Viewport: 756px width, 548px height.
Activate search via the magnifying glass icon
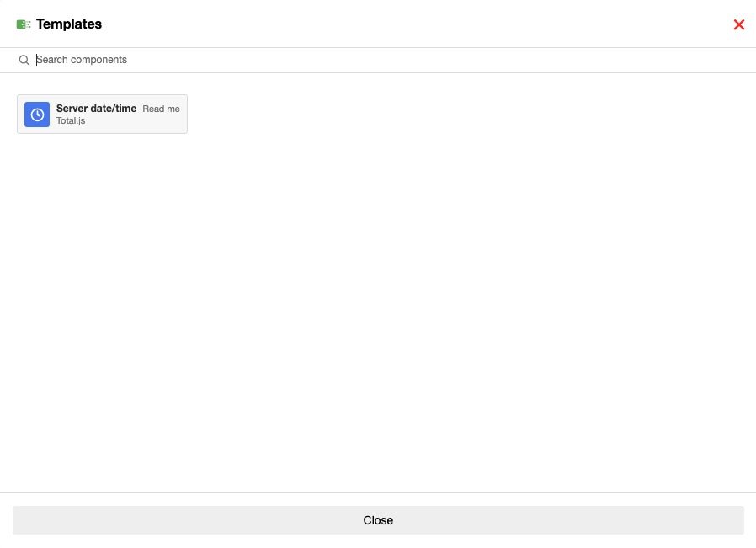pyautogui.click(x=24, y=60)
